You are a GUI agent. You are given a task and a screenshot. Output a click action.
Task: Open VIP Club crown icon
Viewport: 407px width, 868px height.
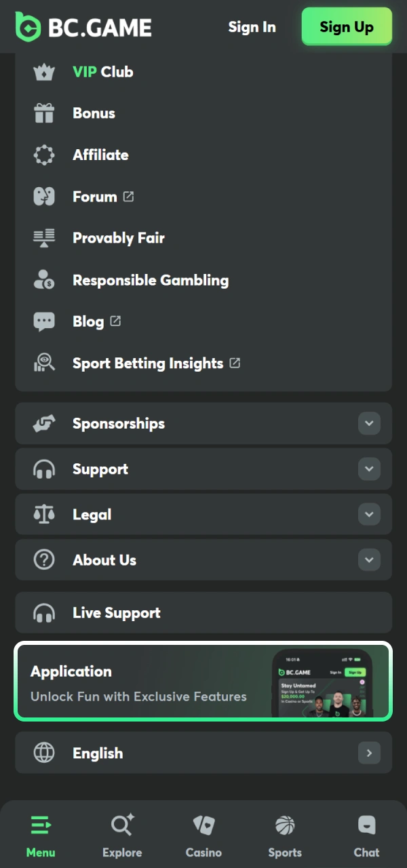point(44,72)
